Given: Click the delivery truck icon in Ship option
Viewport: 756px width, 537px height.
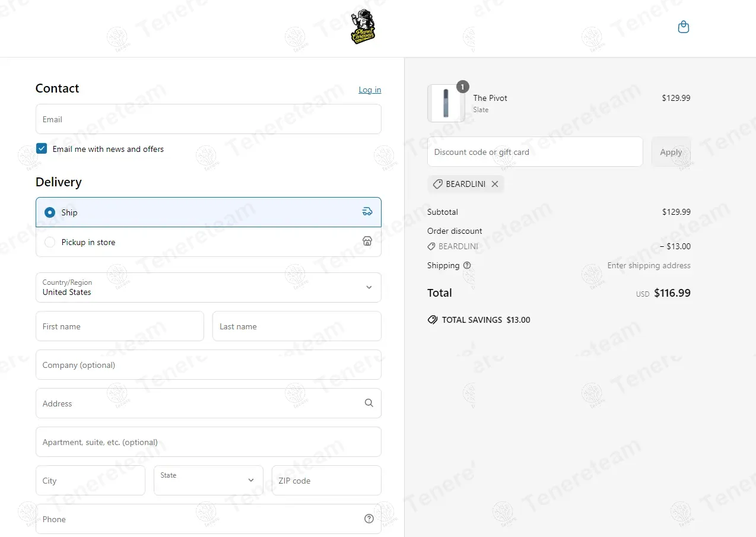Looking at the screenshot, I should tap(367, 212).
